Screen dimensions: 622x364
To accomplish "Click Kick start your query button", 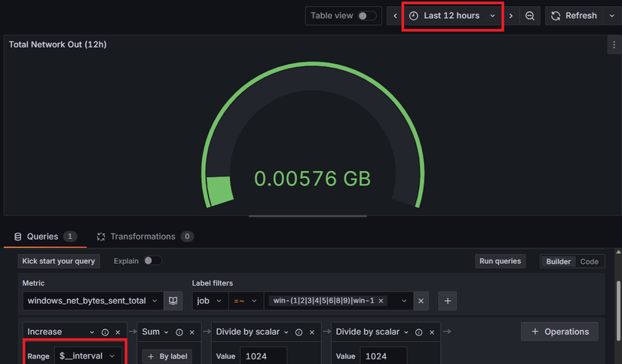I will tap(59, 261).
